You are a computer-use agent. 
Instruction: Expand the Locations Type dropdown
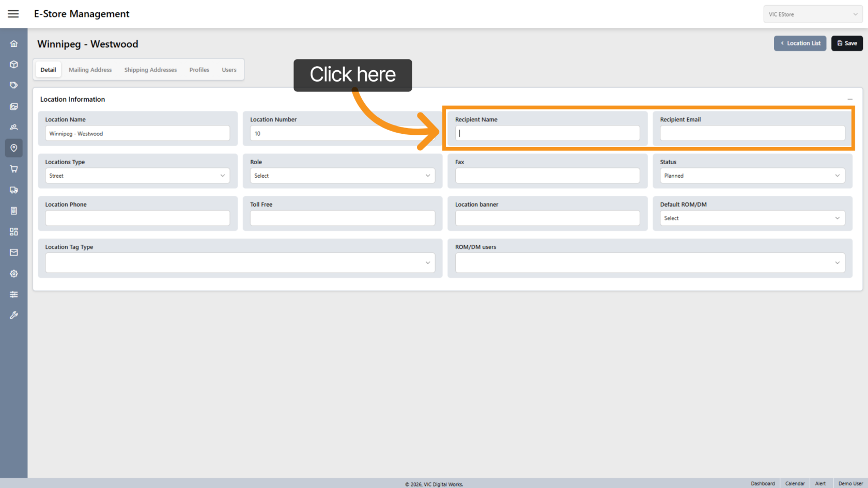[x=137, y=176]
